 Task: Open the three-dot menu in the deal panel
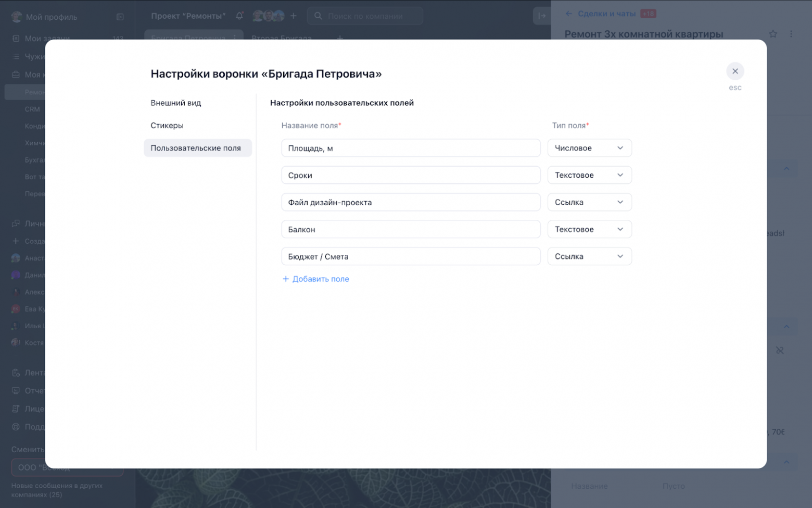792,33
